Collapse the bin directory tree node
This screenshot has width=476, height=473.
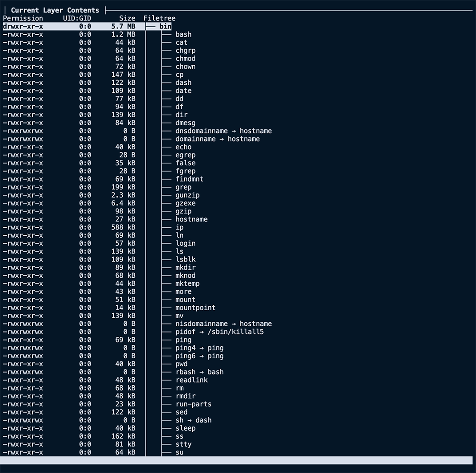point(165,27)
